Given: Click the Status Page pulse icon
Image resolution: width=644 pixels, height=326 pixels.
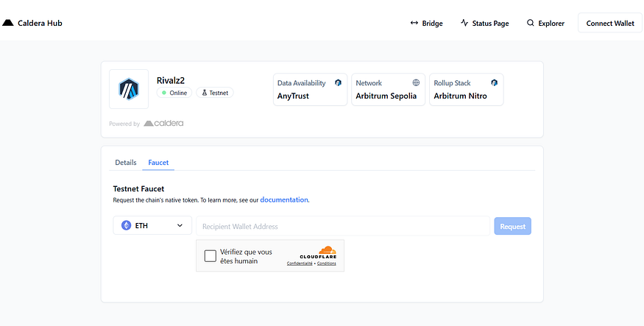Looking at the screenshot, I should pos(464,23).
